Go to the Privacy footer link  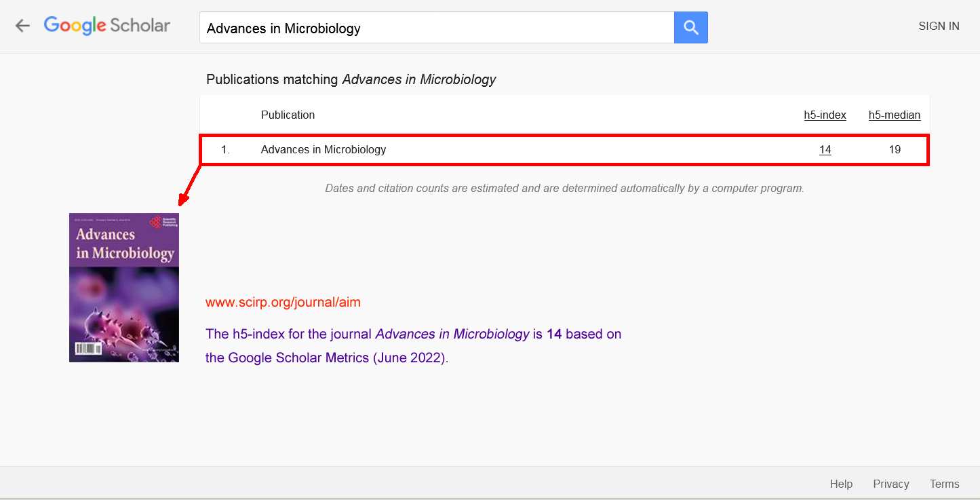(x=890, y=484)
